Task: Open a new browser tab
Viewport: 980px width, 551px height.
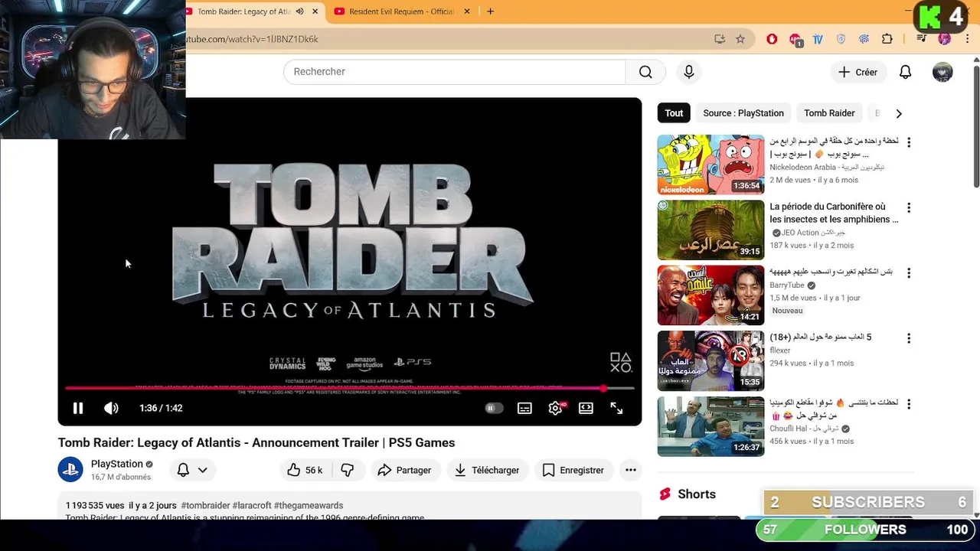Action: tap(490, 11)
